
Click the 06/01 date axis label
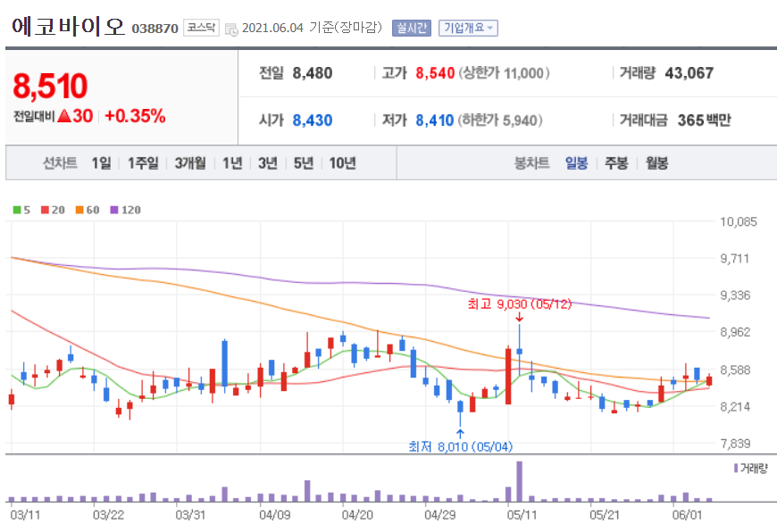click(x=688, y=515)
